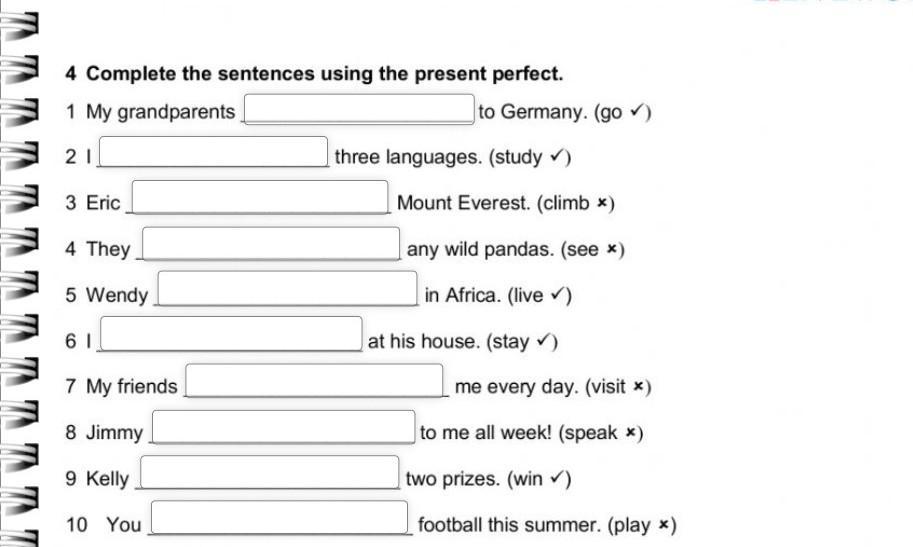
Task: Select the blank before 'three languages'
Action: (214, 153)
